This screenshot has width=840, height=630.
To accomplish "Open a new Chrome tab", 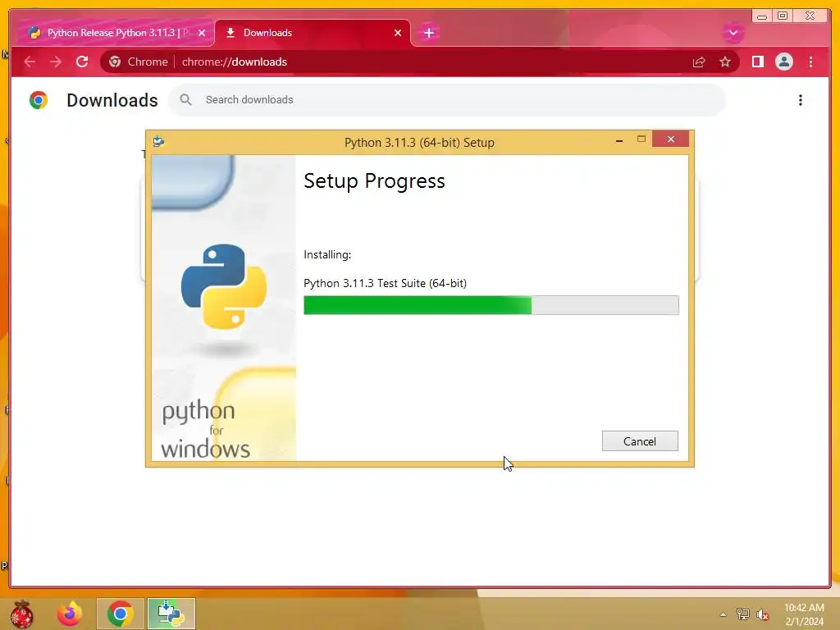I will click(428, 33).
